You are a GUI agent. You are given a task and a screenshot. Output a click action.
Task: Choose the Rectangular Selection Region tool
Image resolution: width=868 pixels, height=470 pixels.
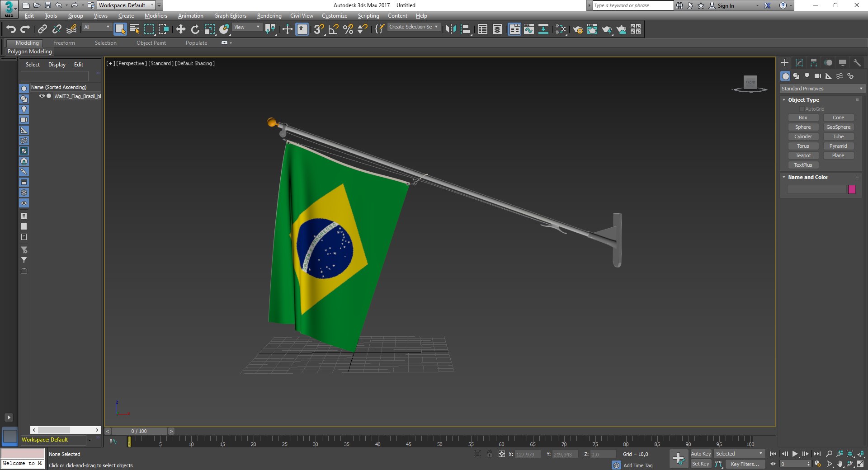[x=149, y=29]
